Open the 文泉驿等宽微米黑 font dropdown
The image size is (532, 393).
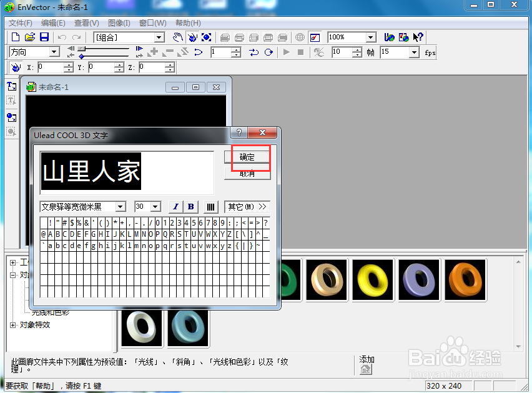tap(121, 207)
